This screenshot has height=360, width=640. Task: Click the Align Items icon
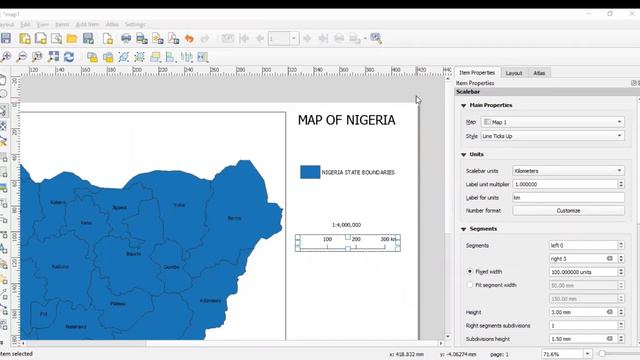point(170,57)
